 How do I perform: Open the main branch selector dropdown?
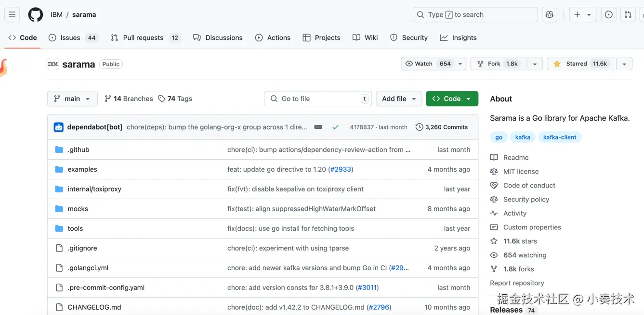tap(72, 99)
